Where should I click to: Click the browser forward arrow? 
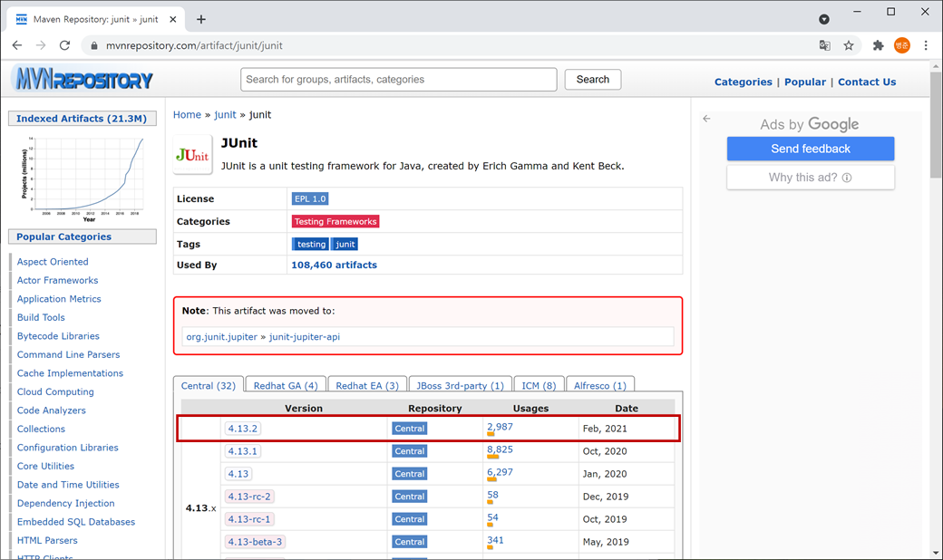click(41, 45)
